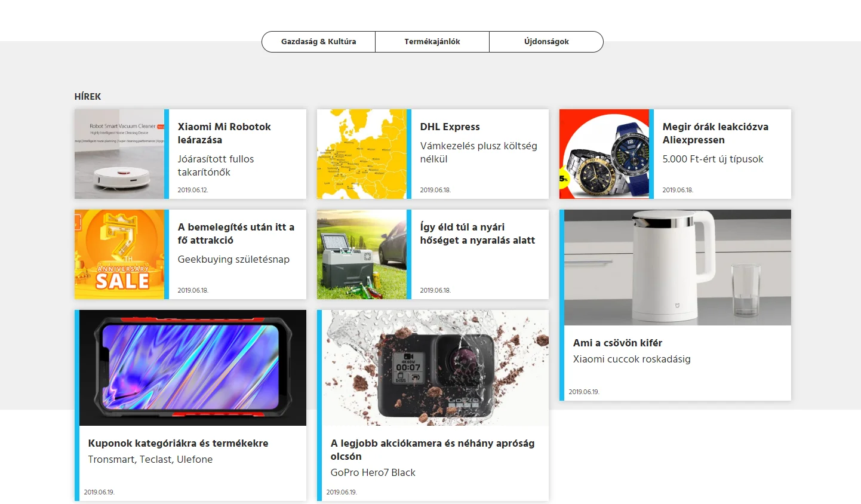Image resolution: width=861 pixels, height=504 pixels.
Task: Click the date on the Megir órák card
Action: pos(678,190)
